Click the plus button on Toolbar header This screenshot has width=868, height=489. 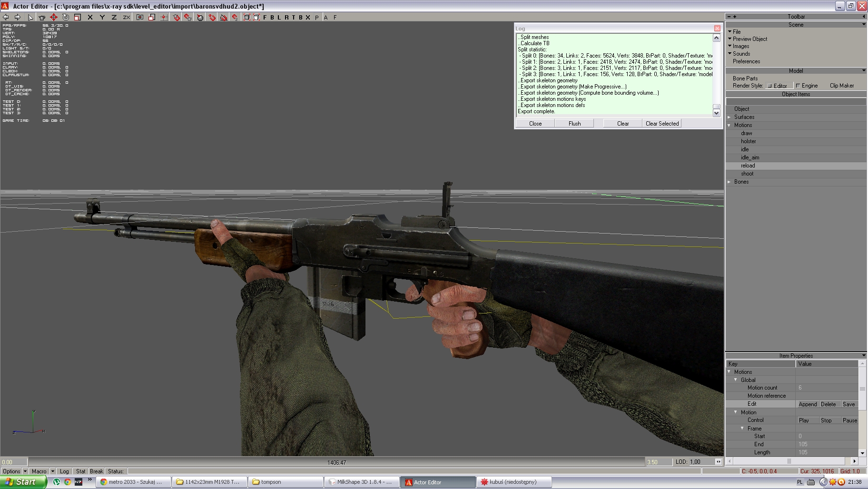coord(734,17)
